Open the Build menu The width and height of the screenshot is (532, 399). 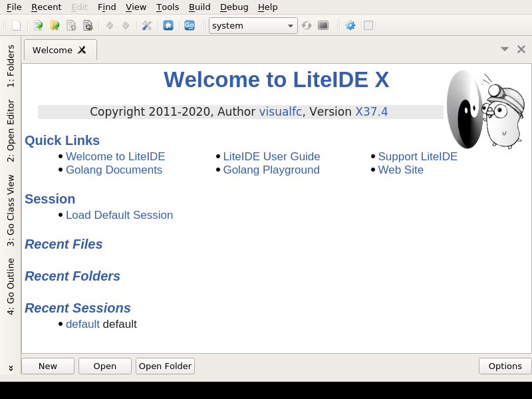(199, 7)
